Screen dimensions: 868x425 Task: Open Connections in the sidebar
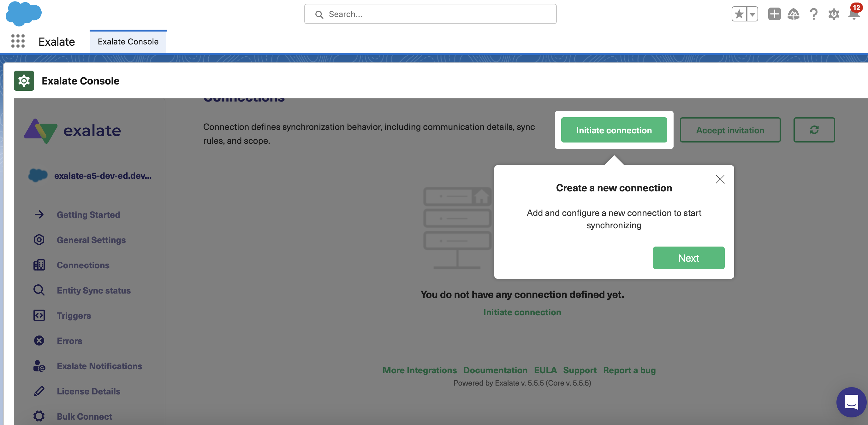tap(83, 265)
